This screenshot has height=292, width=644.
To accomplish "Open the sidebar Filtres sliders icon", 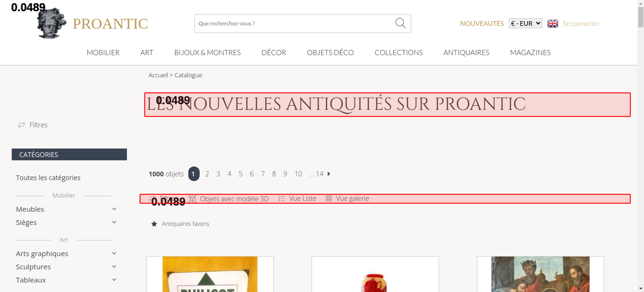I will click(22, 125).
